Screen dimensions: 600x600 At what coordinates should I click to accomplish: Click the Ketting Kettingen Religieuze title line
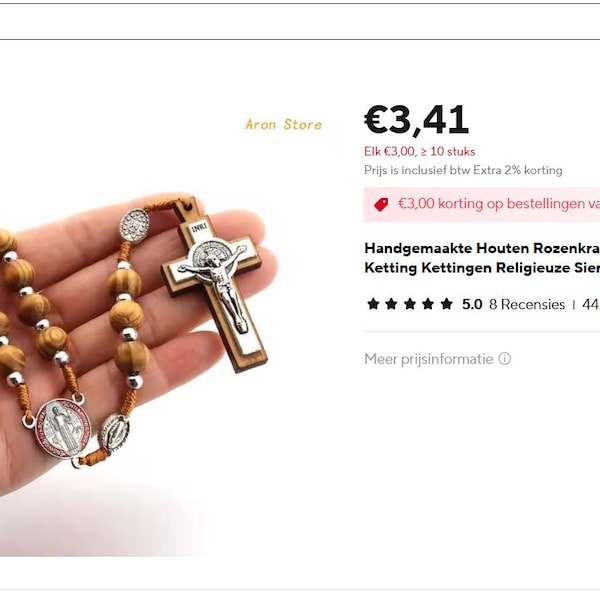click(482, 267)
